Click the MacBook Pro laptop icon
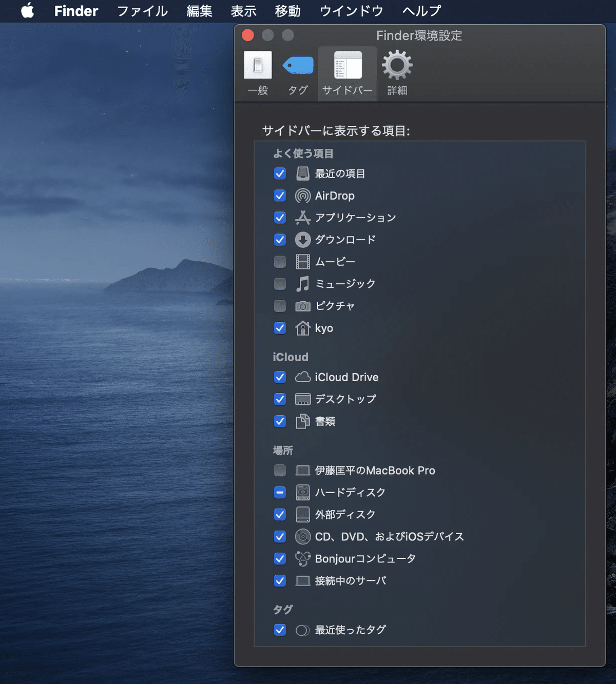This screenshot has width=616, height=684. coord(303,471)
